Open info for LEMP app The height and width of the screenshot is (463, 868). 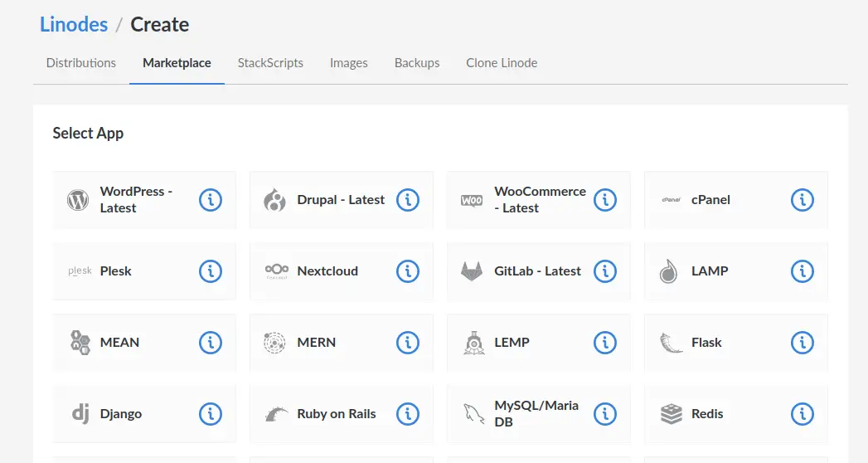(x=605, y=342)
